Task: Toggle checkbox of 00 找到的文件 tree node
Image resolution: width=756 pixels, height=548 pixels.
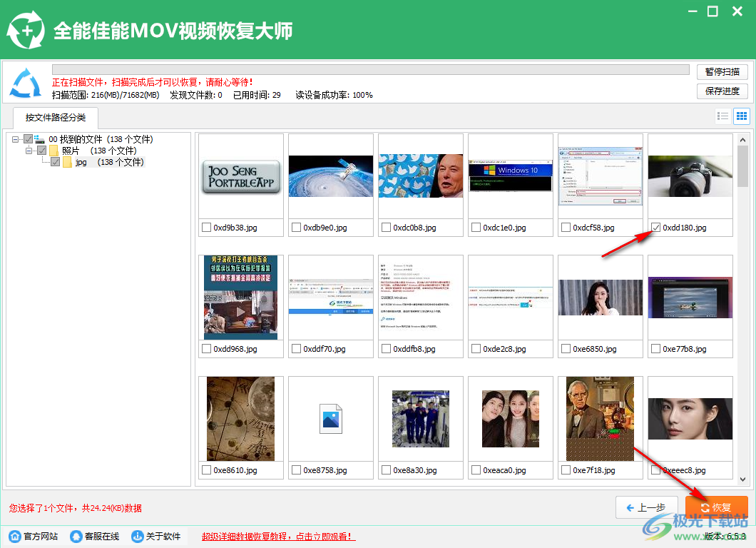Action: (x=28, y=139)
